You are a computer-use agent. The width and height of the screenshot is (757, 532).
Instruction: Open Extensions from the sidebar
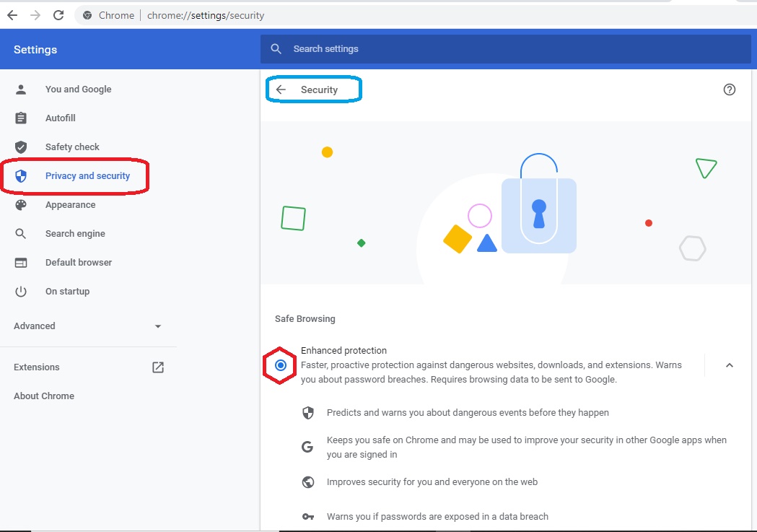37,367
